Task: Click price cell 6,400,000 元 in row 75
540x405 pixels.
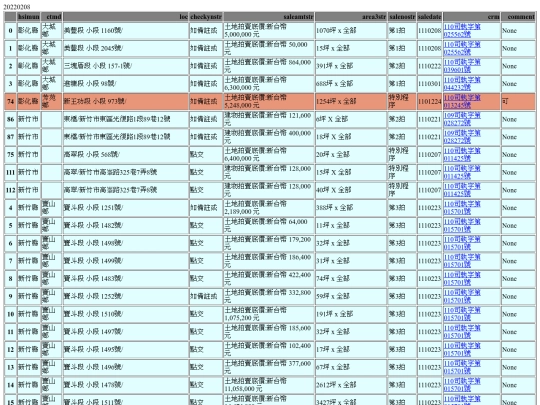Action: tap(269, 155)
